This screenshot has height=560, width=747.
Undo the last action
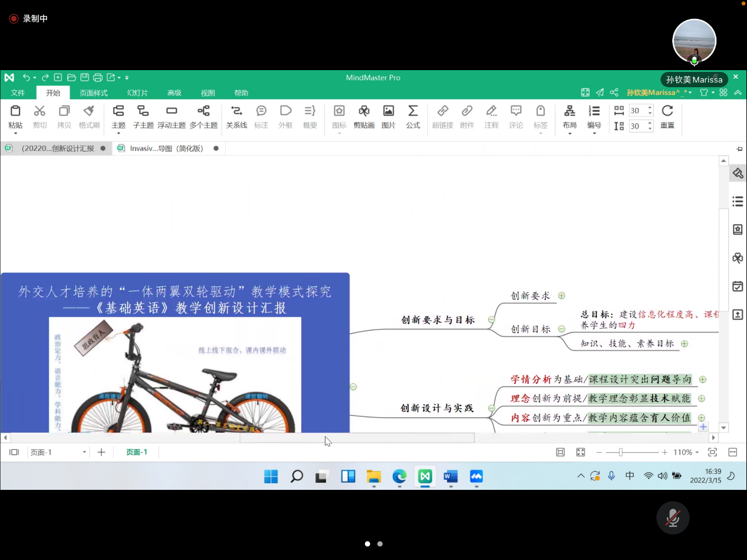pyautogui.click(x=26, y=77)
